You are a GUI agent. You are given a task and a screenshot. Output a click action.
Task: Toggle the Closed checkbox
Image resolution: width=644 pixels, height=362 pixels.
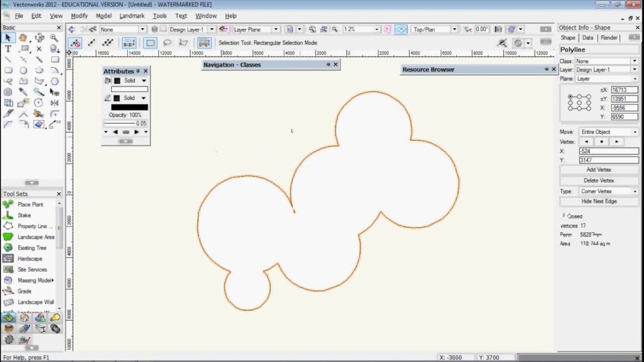coord(564,216)
